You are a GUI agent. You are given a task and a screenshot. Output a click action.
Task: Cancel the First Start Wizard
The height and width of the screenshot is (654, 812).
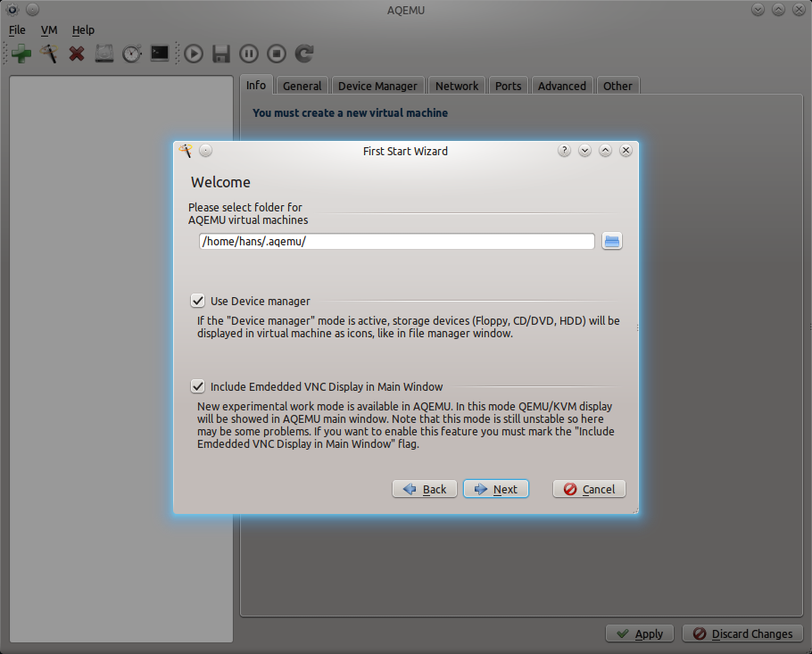pos(589,489)
